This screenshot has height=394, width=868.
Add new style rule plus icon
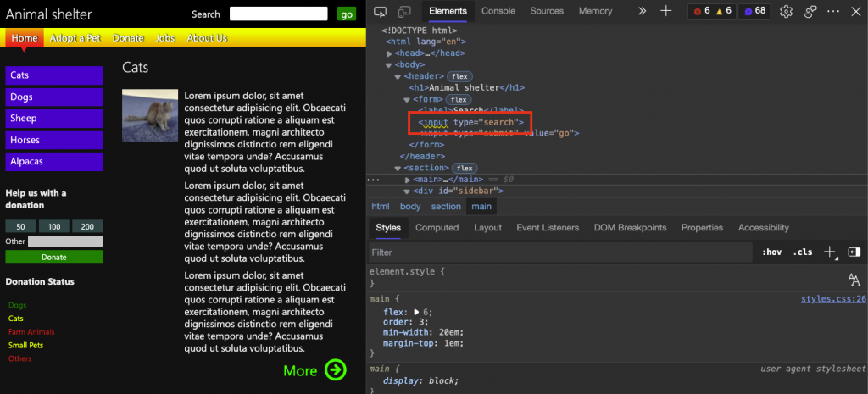coord(830,252)
